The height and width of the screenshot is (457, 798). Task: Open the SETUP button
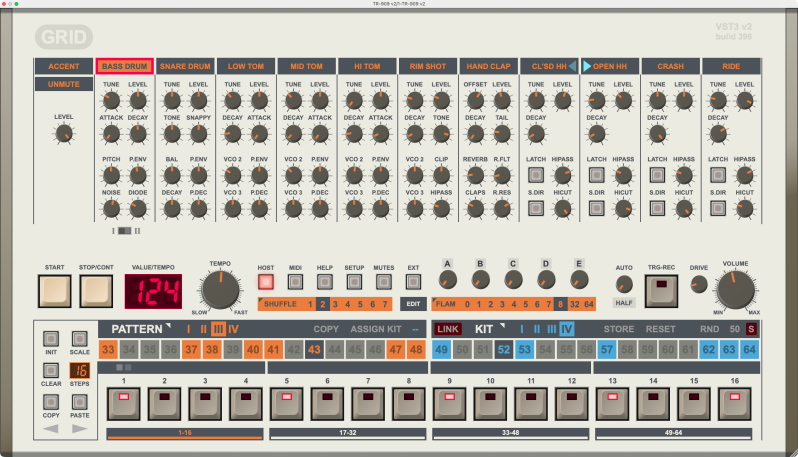[x=354, y=281]
